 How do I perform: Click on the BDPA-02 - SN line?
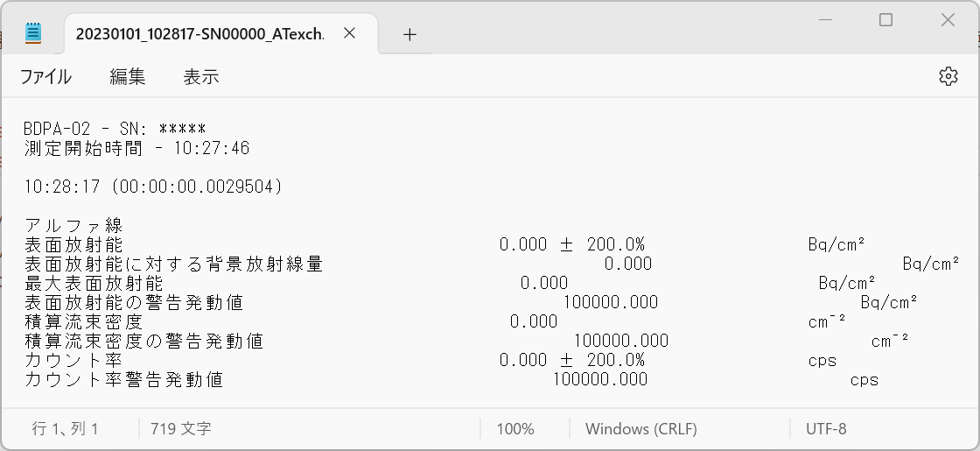click(x=114, y=129)
